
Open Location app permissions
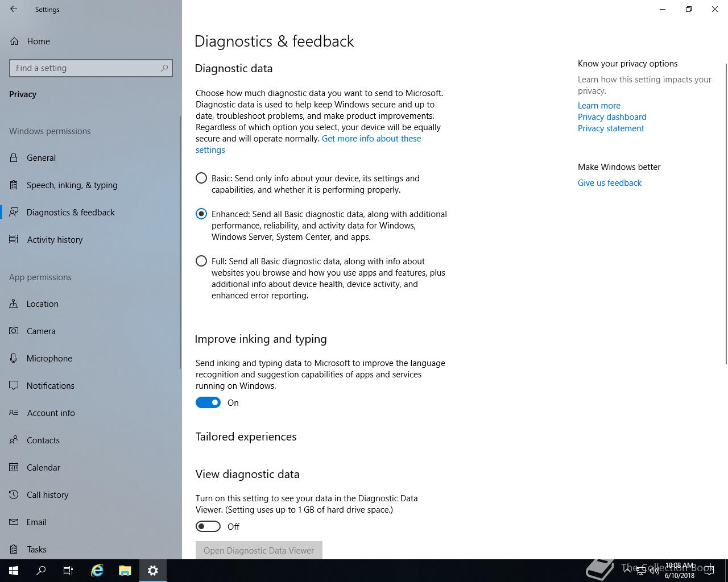(x=91, y=304)
